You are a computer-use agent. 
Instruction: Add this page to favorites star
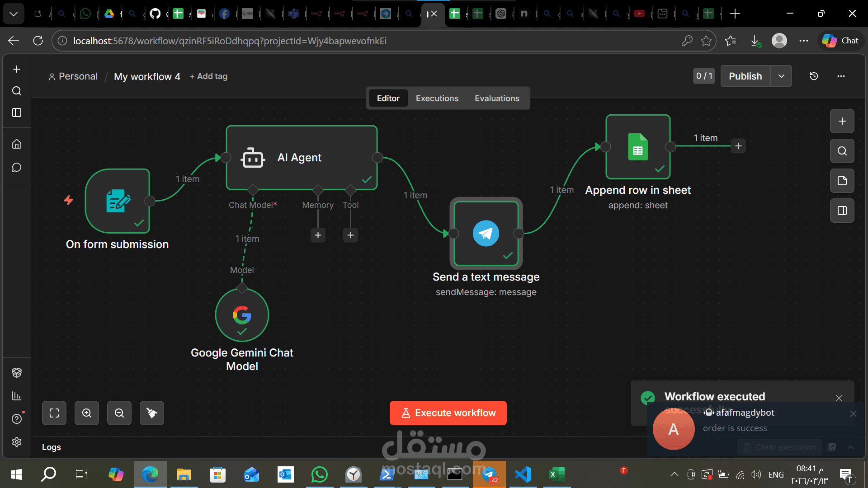(706, 41)
